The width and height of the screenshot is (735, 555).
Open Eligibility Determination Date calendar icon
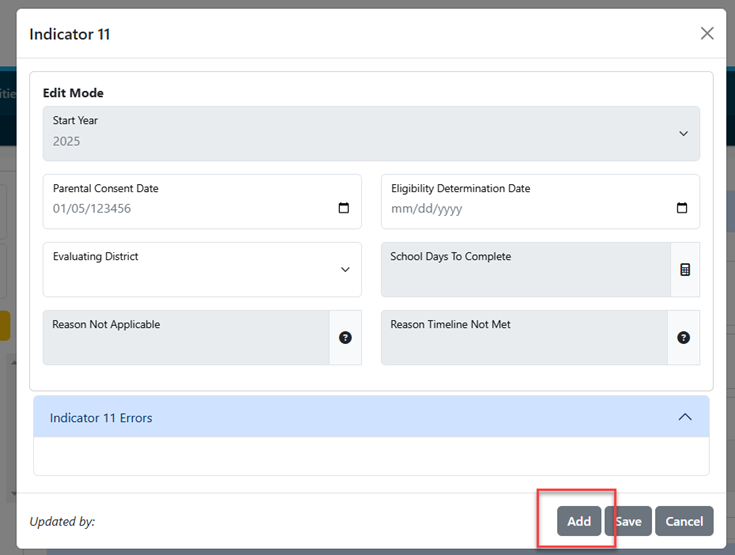pyautogui.click(x=682, y=208)
